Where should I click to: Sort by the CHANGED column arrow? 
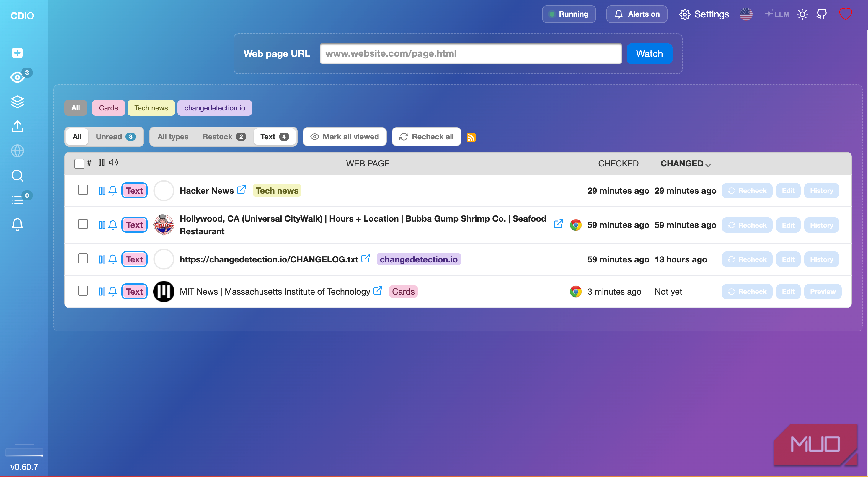708,165
